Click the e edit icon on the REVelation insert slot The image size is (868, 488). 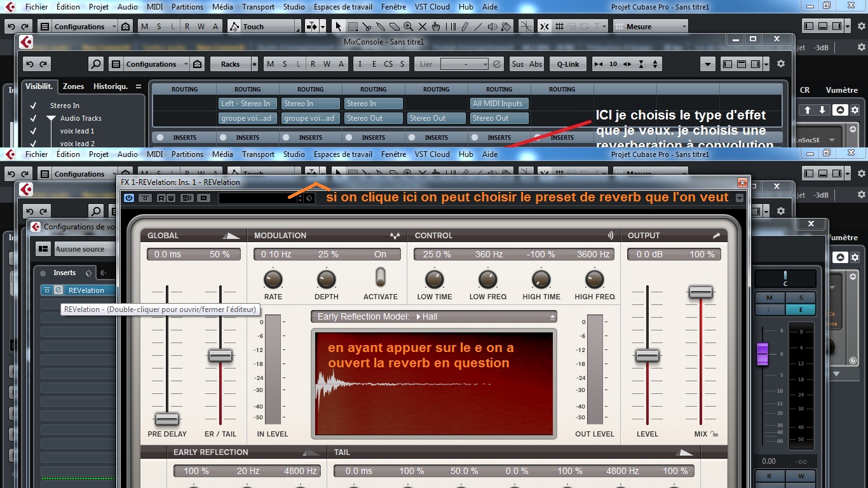click(x=58, y=290)
